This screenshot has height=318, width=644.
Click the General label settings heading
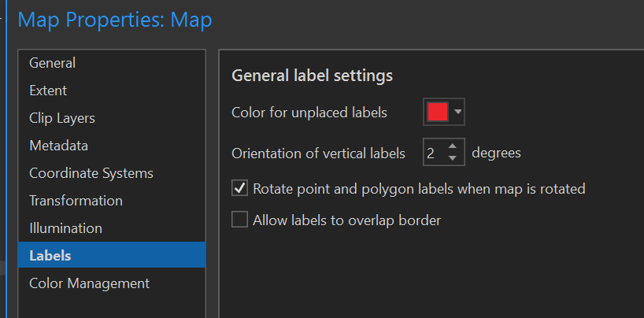[312, 76]
